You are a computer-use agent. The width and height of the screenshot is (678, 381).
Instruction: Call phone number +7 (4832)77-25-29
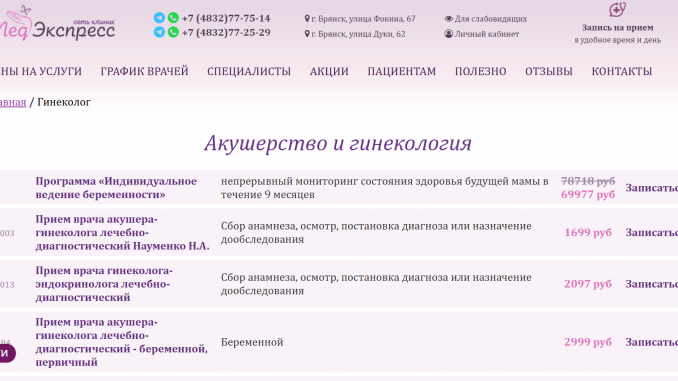[x=226, y=32]
